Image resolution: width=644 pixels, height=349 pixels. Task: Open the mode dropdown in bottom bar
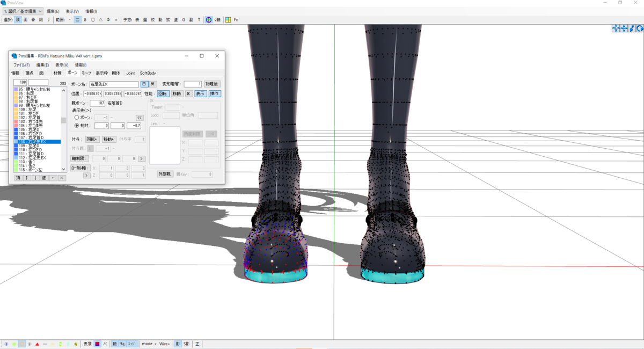[149, 344]
